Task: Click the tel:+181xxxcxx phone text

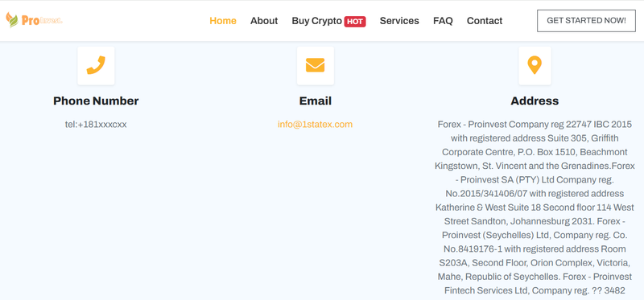Action: 96,125
